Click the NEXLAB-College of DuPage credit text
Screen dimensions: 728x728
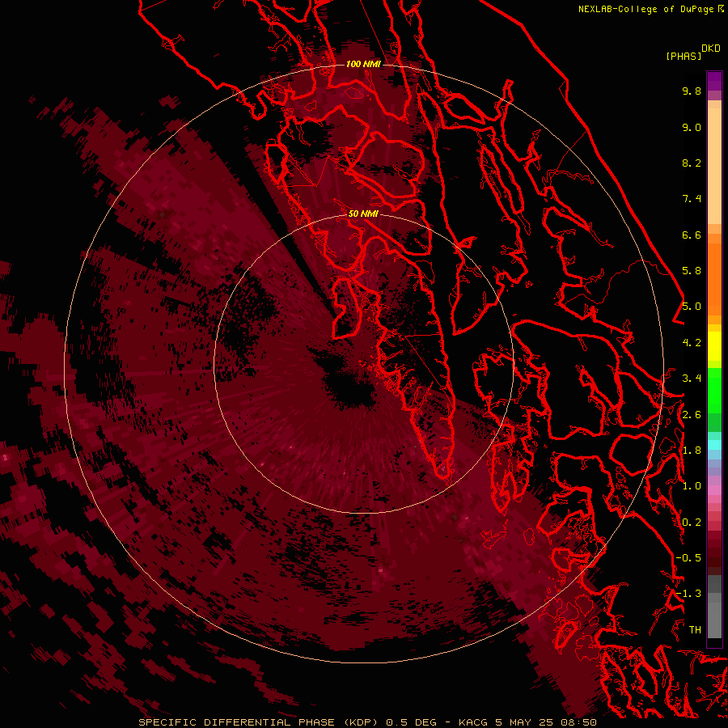(645, 9)
